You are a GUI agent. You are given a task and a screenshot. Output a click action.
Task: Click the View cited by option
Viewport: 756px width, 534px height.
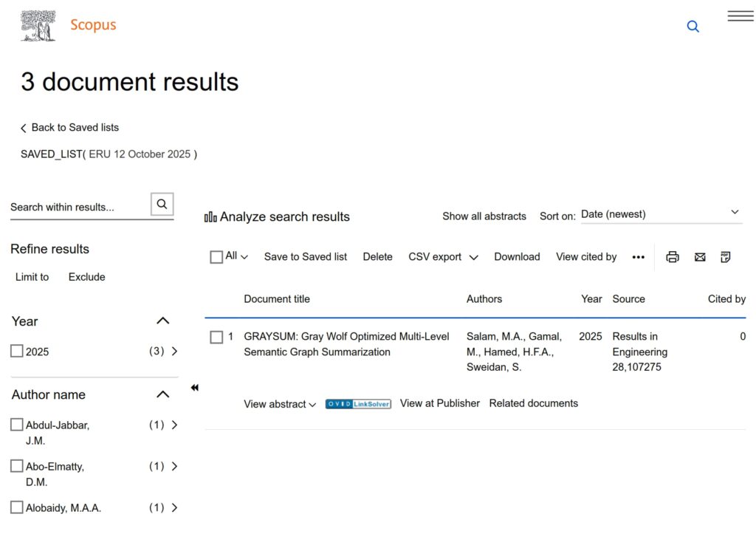586,257
